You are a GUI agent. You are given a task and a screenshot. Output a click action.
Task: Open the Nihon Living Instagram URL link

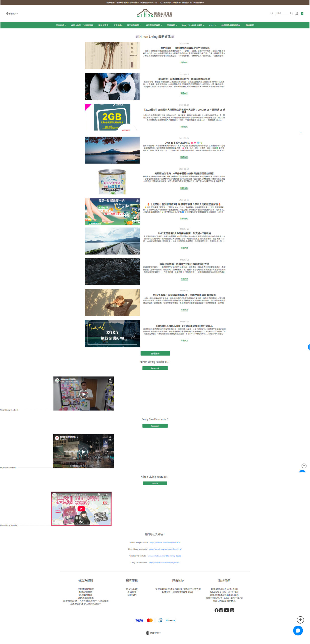165,549
